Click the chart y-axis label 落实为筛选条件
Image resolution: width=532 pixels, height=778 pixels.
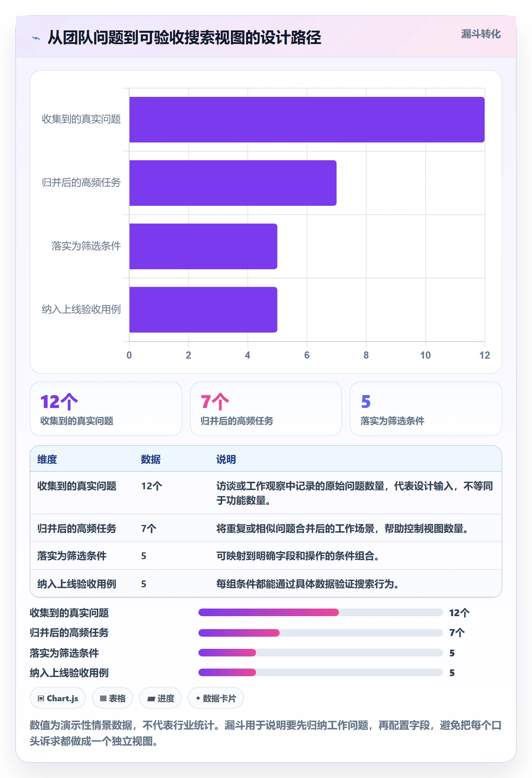86,246
